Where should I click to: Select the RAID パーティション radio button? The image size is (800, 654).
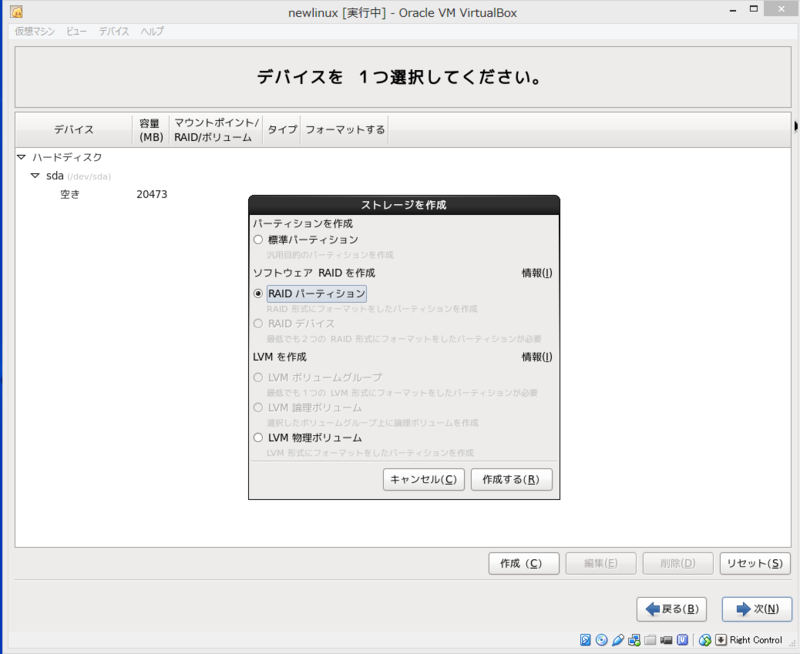(x=258, y=294)
